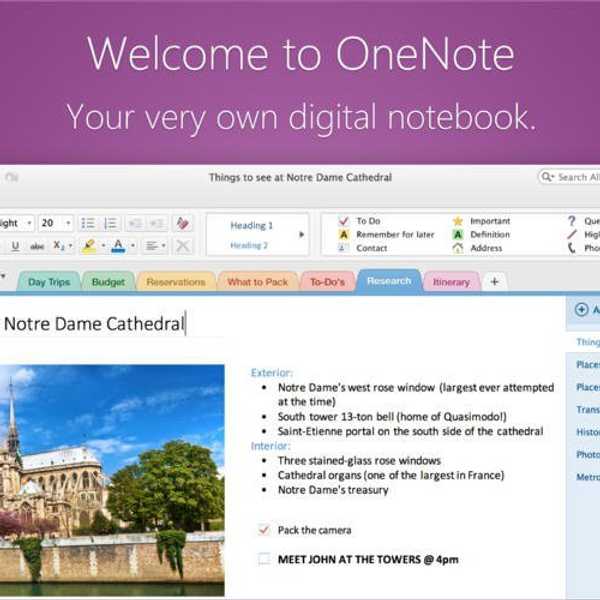The width and height of the screenshot is (600, 600).
Task: Check the MEET JOHN AT THE TOWERS checkbox
Action: click(x=264, y=559)
